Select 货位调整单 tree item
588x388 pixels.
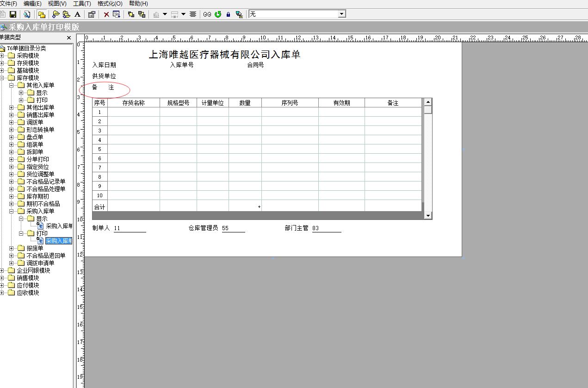tap(40, 174)
